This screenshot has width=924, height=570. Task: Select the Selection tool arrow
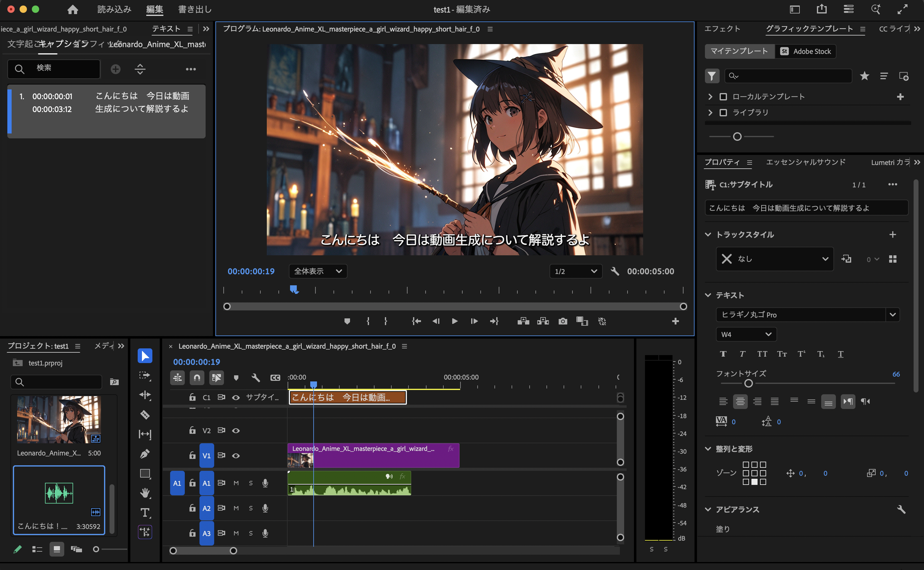145,356
